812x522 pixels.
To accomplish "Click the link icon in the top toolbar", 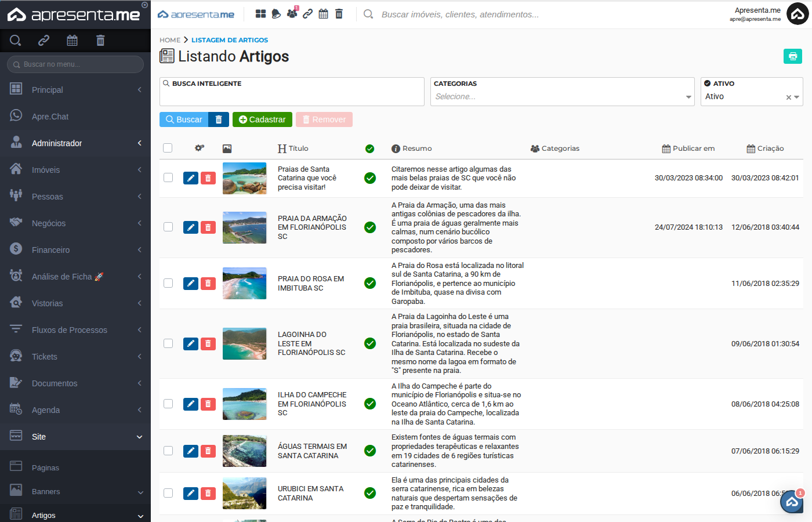I will coord(307,13).
